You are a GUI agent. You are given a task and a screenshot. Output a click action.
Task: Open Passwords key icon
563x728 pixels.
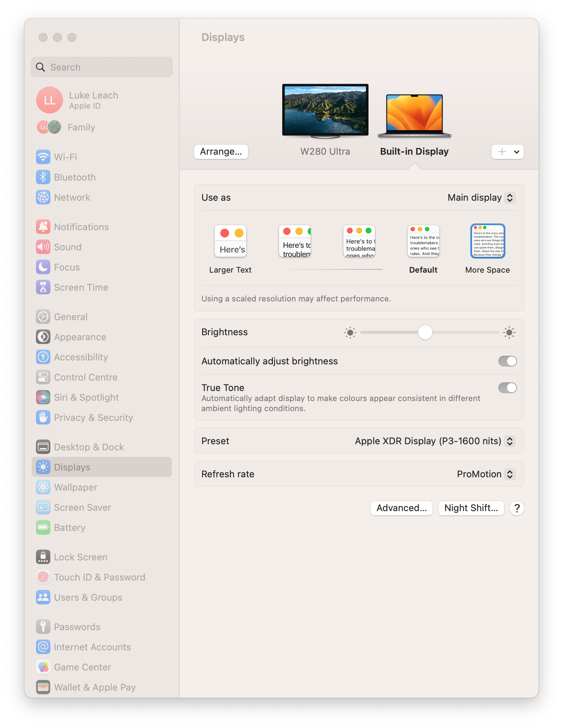tap(43, 627)
